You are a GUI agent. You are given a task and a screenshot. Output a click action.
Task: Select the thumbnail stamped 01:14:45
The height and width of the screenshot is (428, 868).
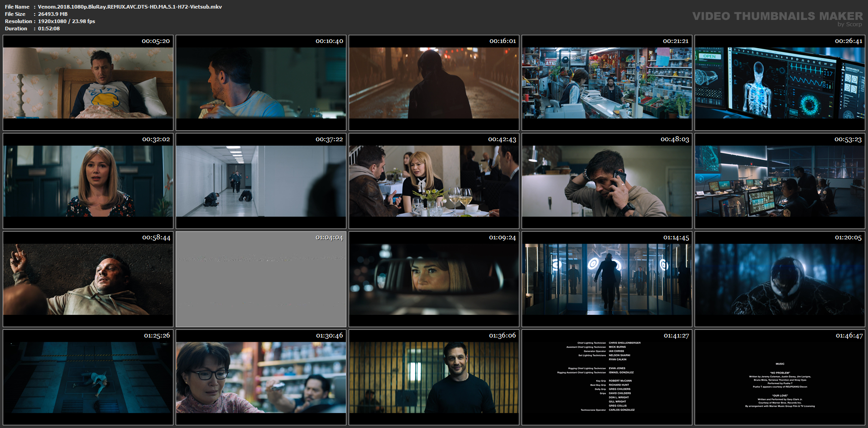click(x=607, y=279)
